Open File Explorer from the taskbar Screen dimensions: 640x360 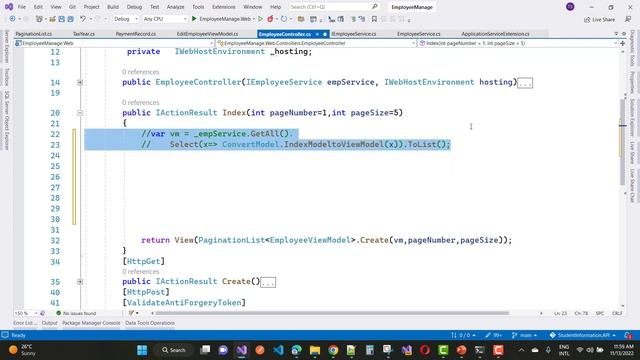(x=315, y=350)
